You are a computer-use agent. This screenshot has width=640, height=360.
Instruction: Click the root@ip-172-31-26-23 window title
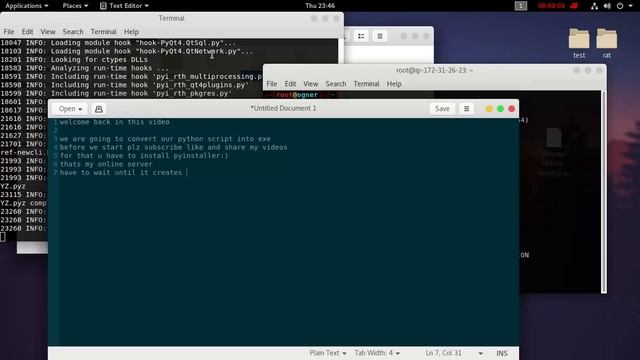click(x=434, y=70)
